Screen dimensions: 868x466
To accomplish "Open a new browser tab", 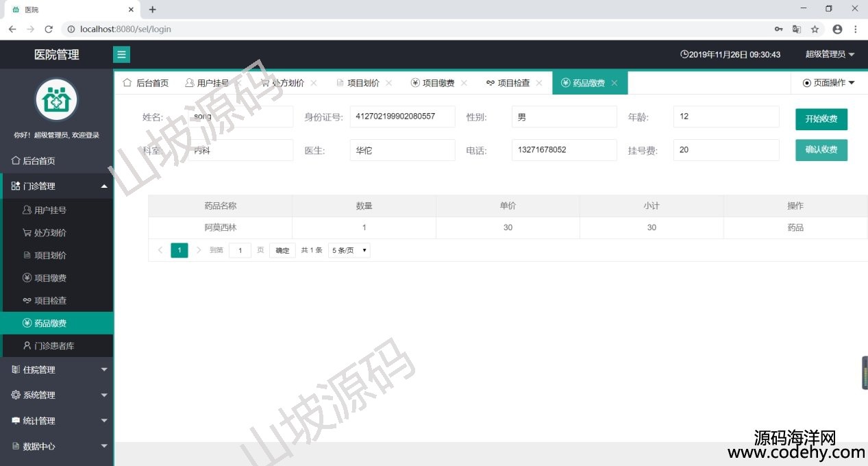I will 152,10.
